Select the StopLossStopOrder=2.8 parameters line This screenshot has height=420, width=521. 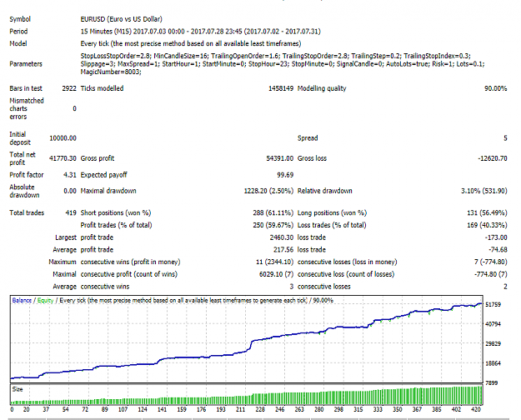(275, 56)
